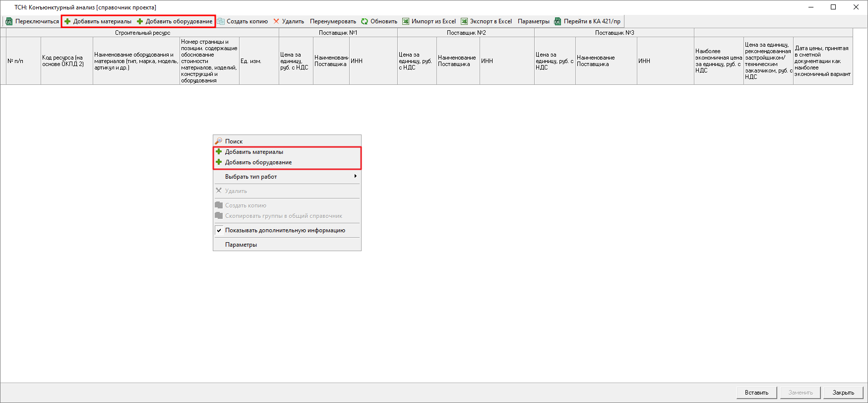This screenshot has height=403, width=868.
Task: Select Поиск in the context menu
Action: [x=234, y=141]
